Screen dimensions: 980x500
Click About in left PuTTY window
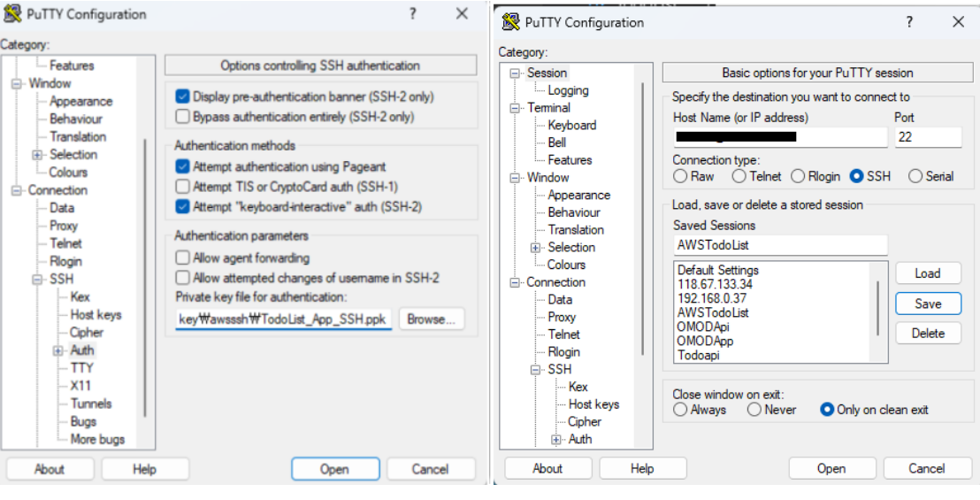[50, 469]
